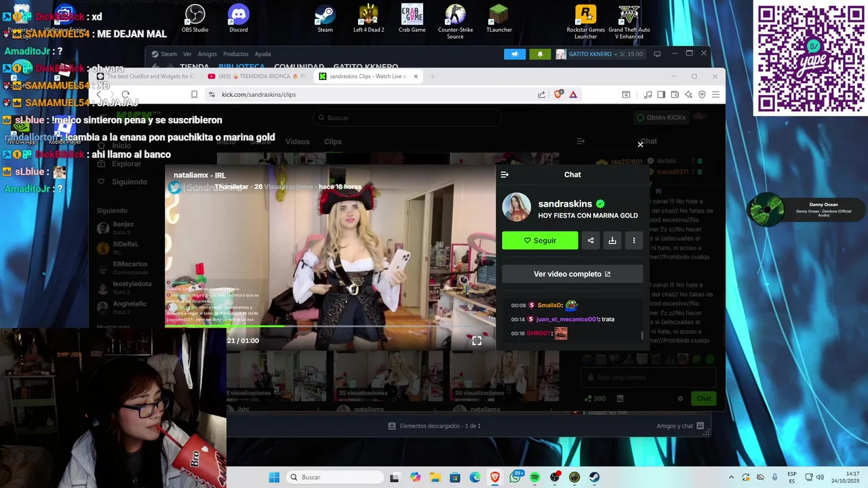
Task: Open File Explorer from the taskbar
Action: [435, 477]
